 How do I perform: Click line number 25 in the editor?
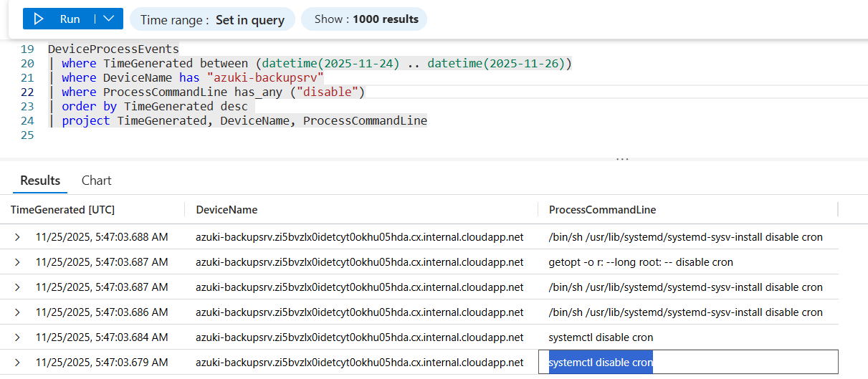(27, 135)
